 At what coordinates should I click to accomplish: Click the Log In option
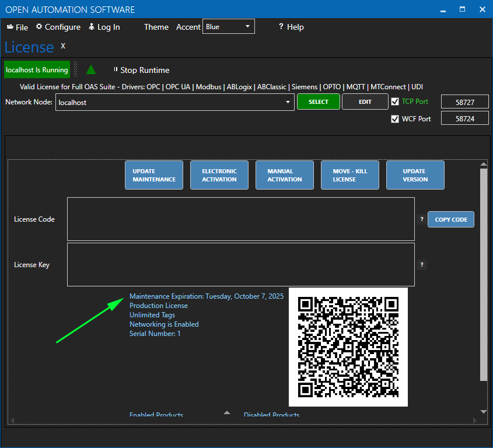point(104,27)
